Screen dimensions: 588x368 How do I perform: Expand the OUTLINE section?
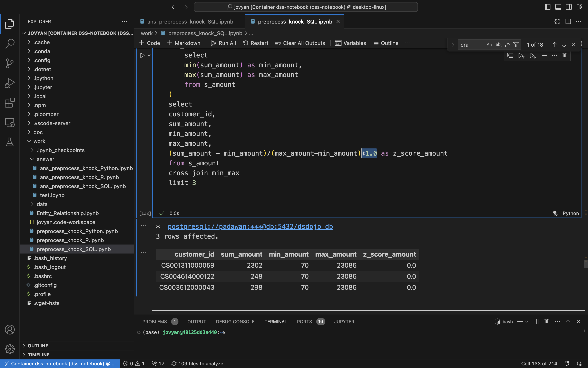[77, 346]
